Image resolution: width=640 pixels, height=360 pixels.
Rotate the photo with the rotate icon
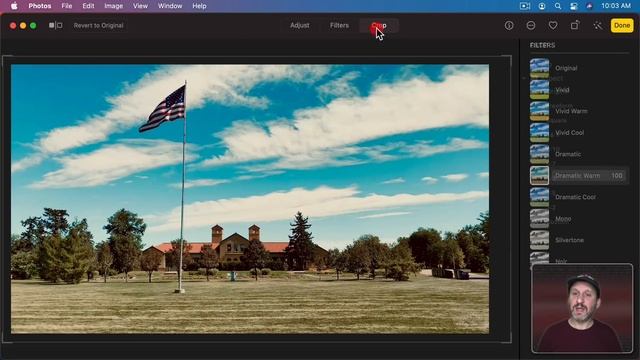[575, 25]
